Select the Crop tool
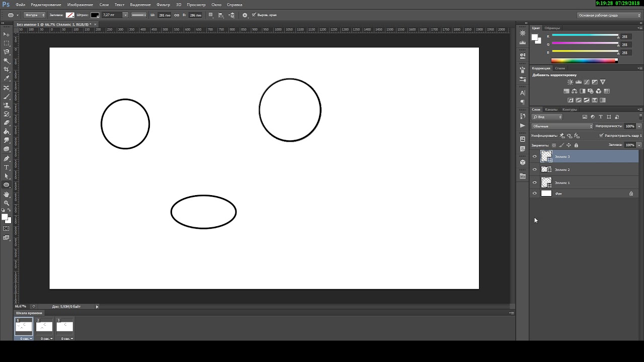 7,69
